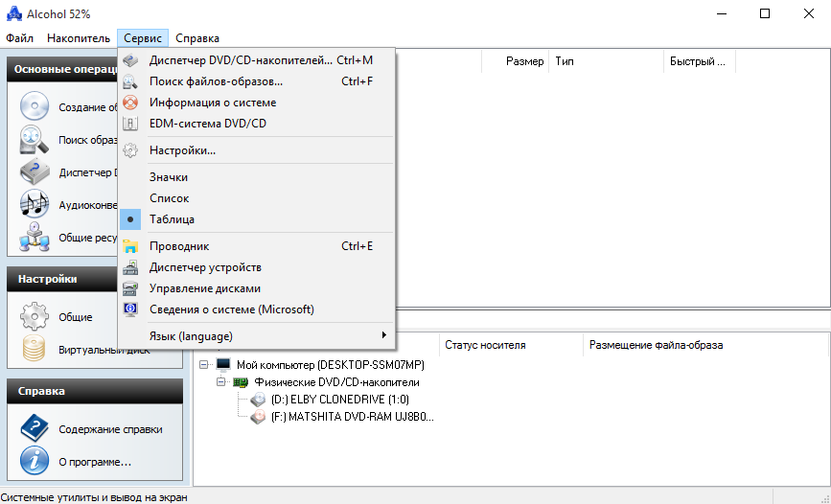Screen dimensions: 831x504
Task: Select (D:) ELBY CLONEDRIVE (1:0) row
Action: pyautogui.click(x=339, y=399)
